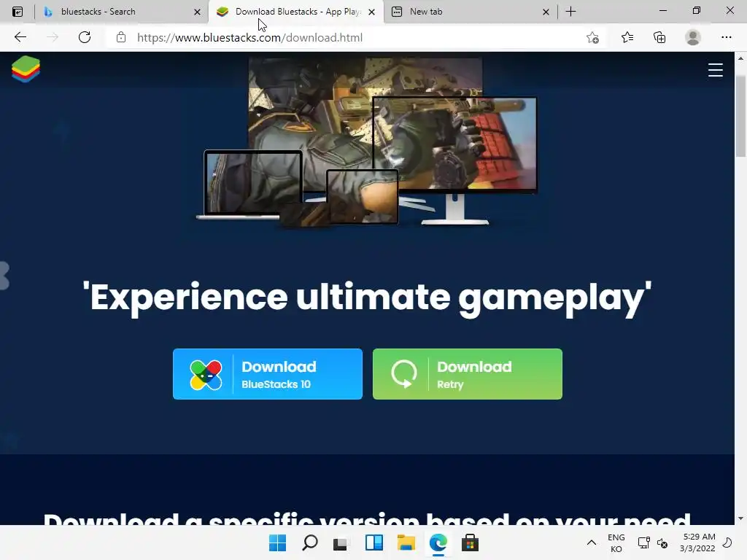This screenshot has width=747, height=560.
Task: Click the scrollbar down arrow
Action: pos(740,518)
